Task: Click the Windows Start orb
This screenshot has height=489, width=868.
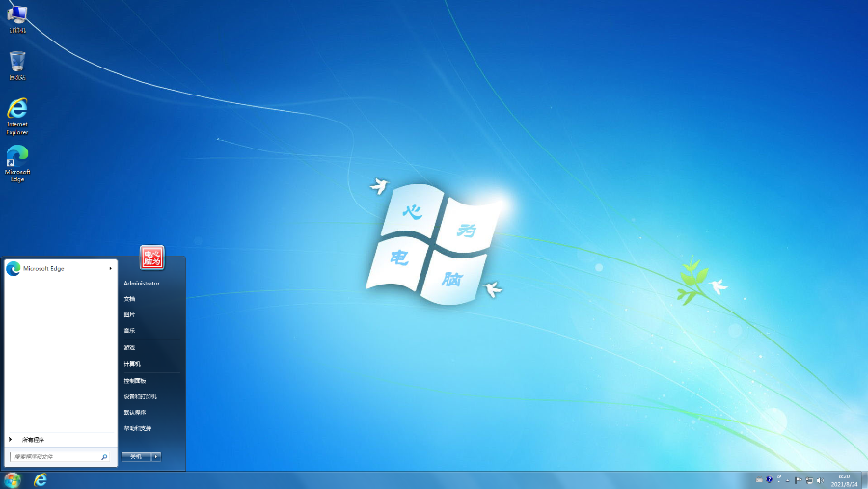Action: (13, 479)
